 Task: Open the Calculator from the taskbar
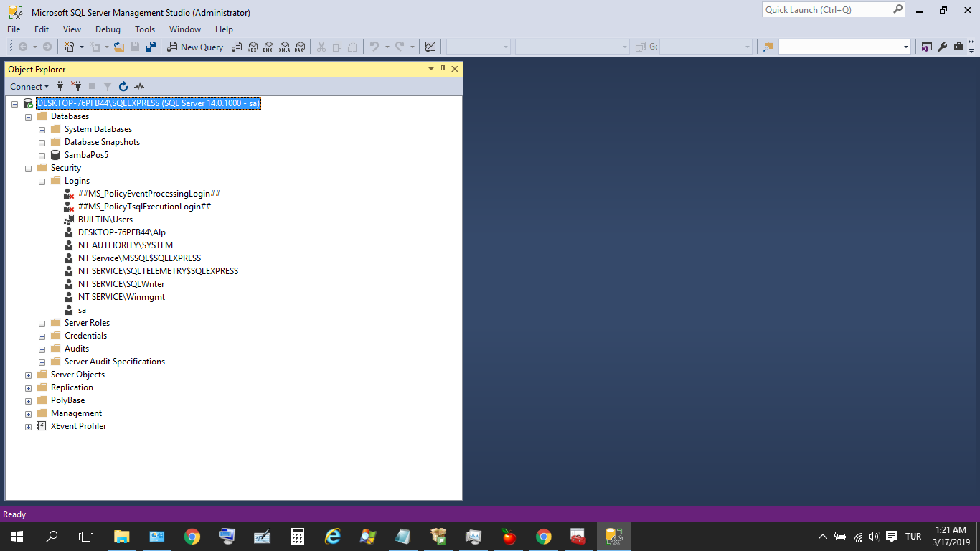coord(298,537)
